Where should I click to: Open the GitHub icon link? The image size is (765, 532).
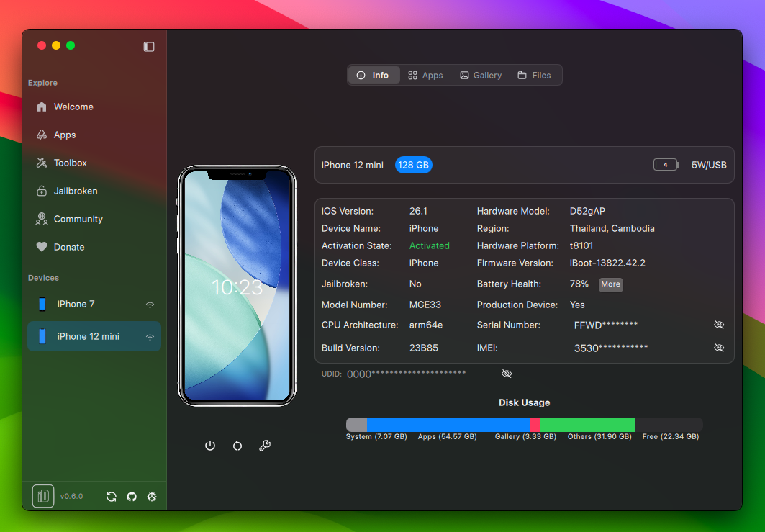(x=132, y=497)
